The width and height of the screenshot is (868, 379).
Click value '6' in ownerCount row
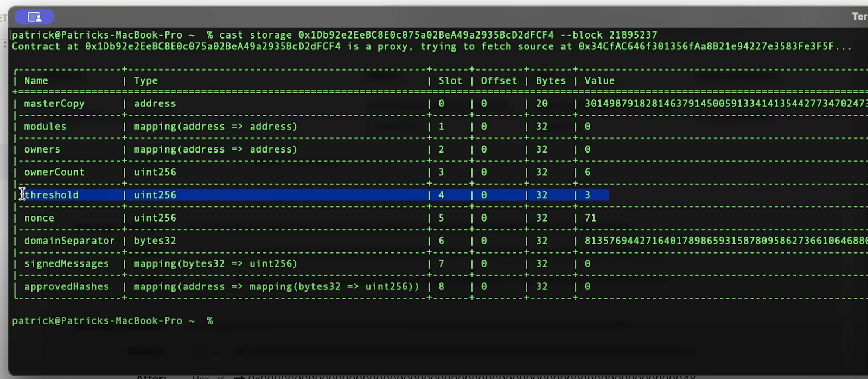pos(588,172)
